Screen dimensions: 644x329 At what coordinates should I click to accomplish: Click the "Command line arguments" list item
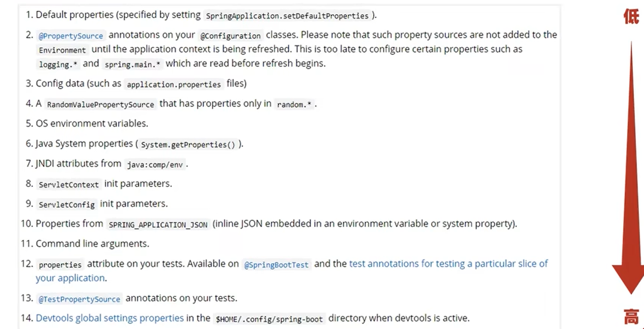click(x=92, y=244)
